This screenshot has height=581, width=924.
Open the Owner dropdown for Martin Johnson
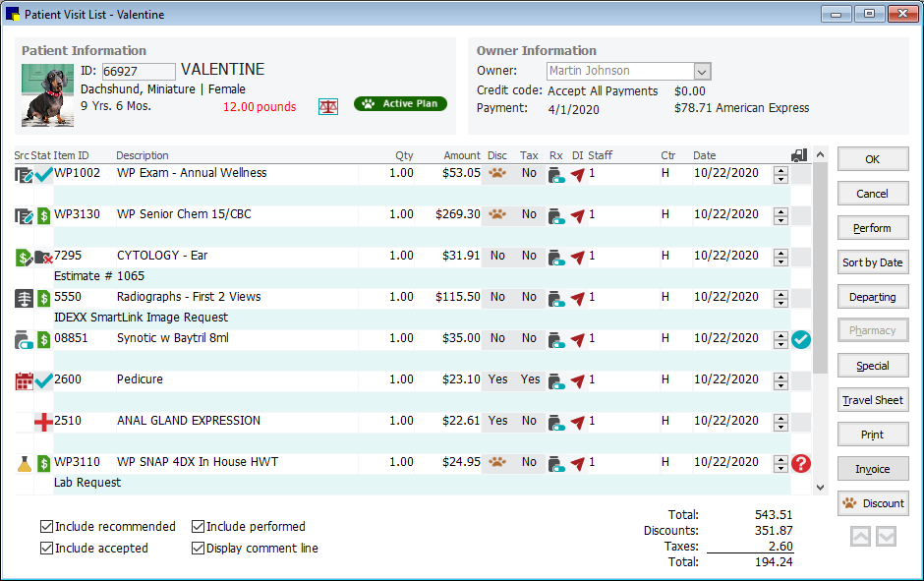[701, 71]
